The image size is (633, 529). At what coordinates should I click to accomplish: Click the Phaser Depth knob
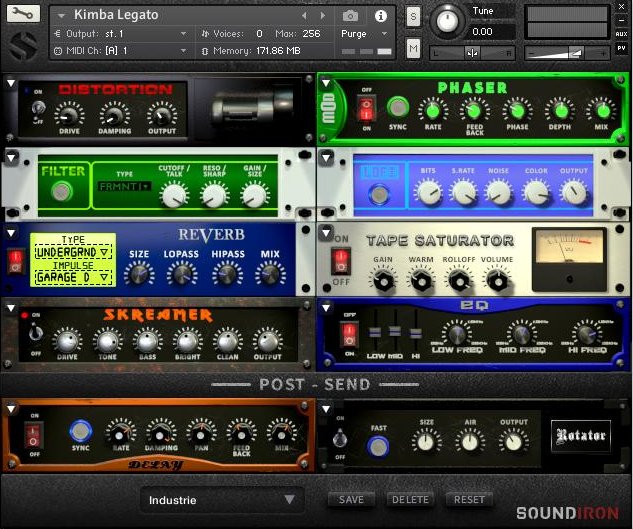pyautogui.click(x=560, y=110)
